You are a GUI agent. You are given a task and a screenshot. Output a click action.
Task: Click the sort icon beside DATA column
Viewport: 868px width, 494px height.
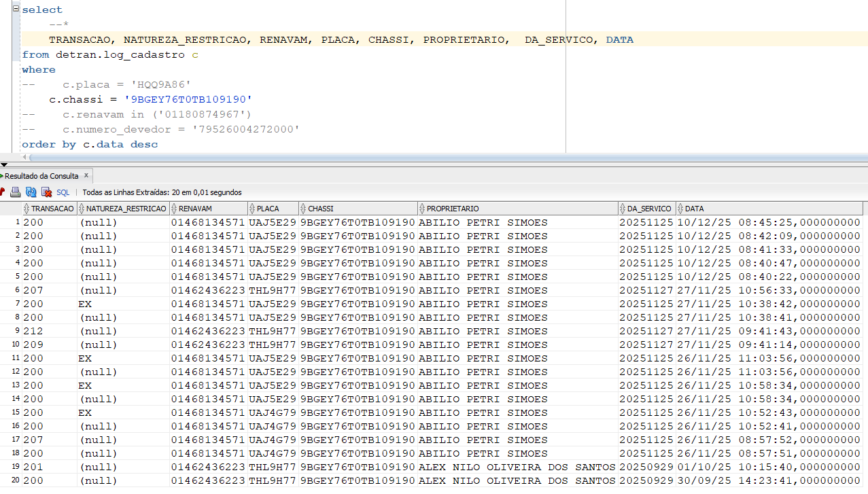680,209
